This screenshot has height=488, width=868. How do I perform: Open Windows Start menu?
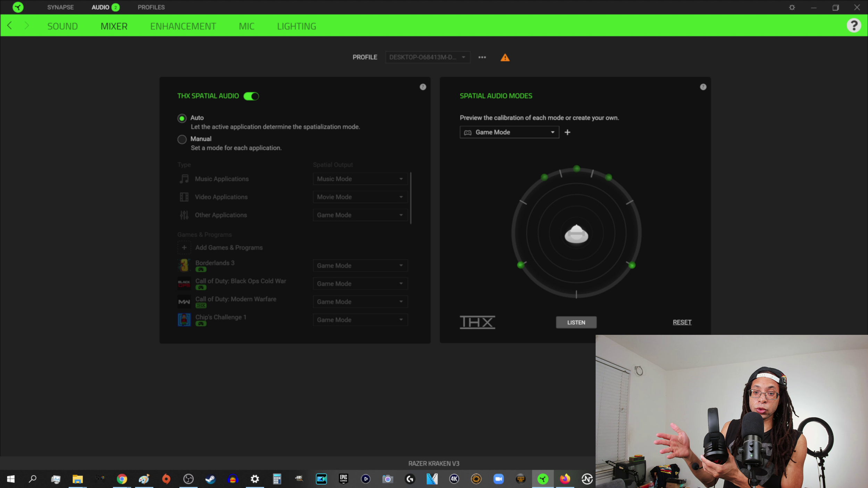11,479
